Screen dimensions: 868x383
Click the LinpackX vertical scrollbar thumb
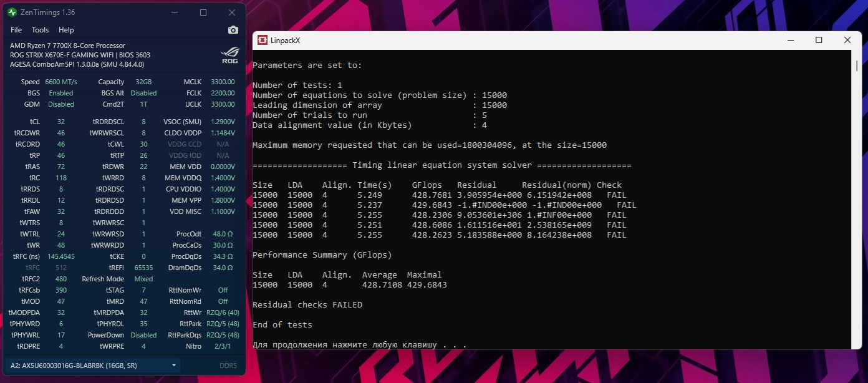pyautogui.click(x=857, y=65)
